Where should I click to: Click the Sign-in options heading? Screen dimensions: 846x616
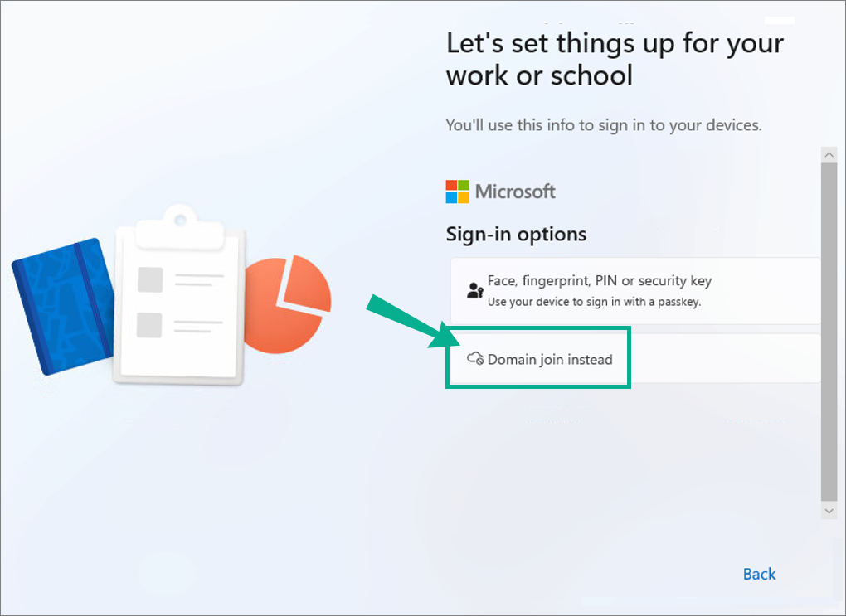click(516, 234)
